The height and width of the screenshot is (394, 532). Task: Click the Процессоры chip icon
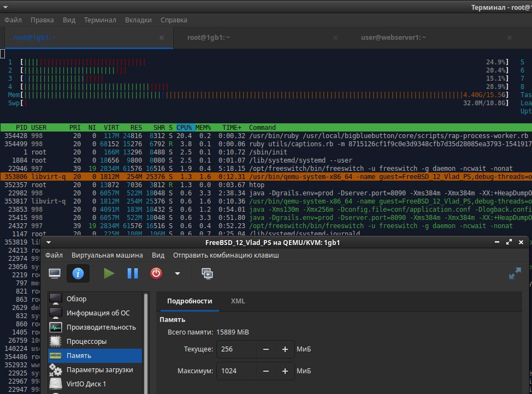click(56, 342)
